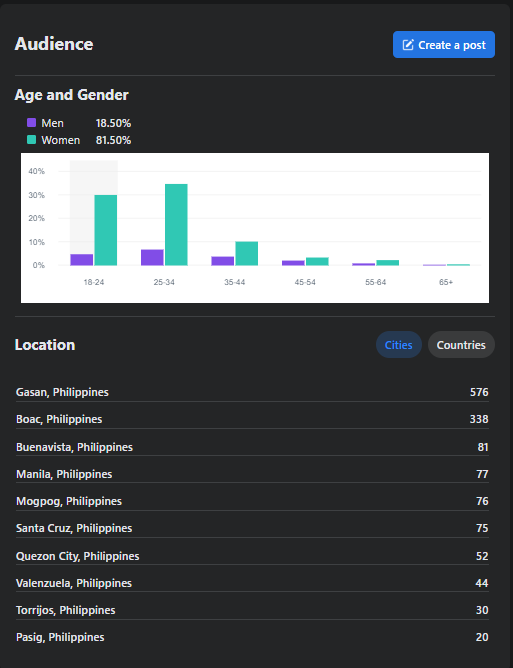This screenshot has height=668, width=513.
Task: Click the Create a post button
Action: pos(444,44)
